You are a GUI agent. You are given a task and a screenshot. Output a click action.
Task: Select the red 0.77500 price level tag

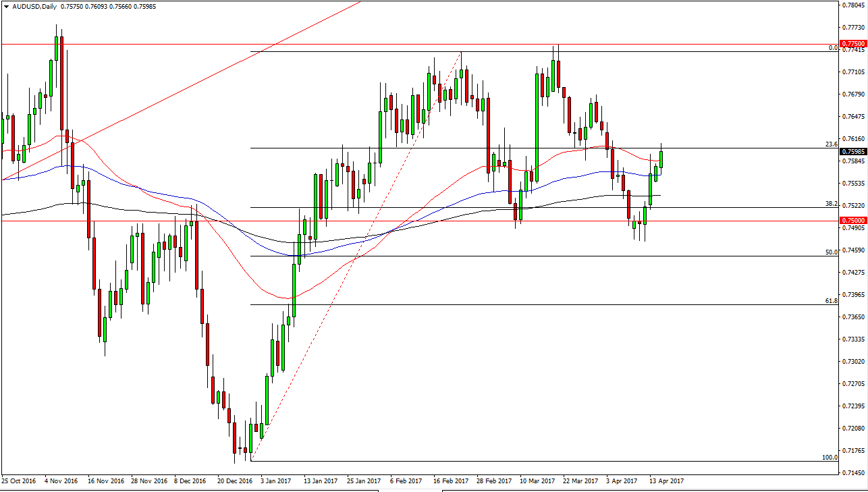tap(852, 43)
